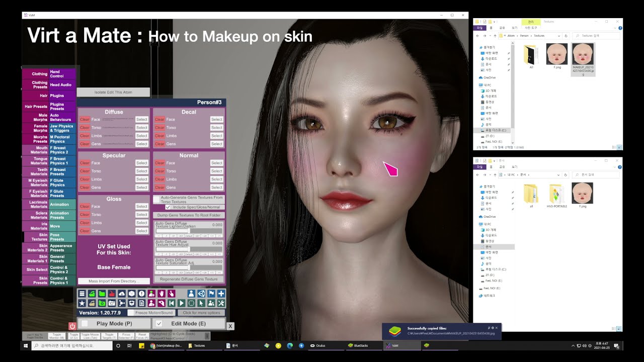Click the camera screenshot icon
This screenshot has width=644, height=362.
112,303
